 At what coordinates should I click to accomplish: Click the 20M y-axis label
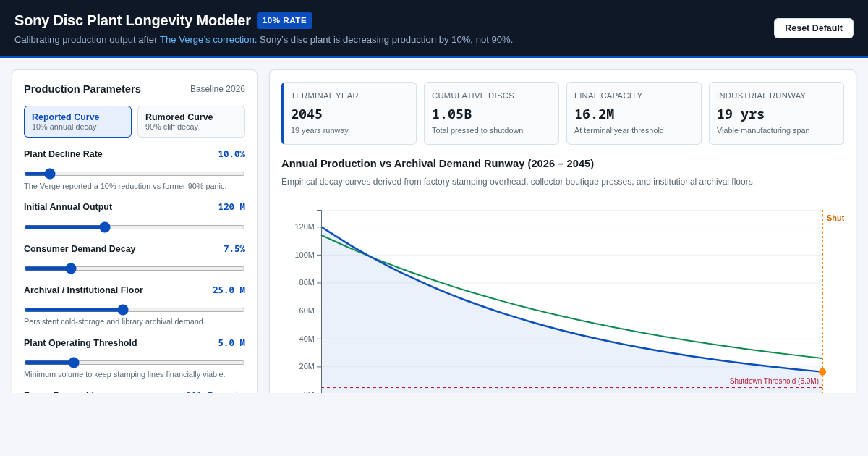coord(307,367)
